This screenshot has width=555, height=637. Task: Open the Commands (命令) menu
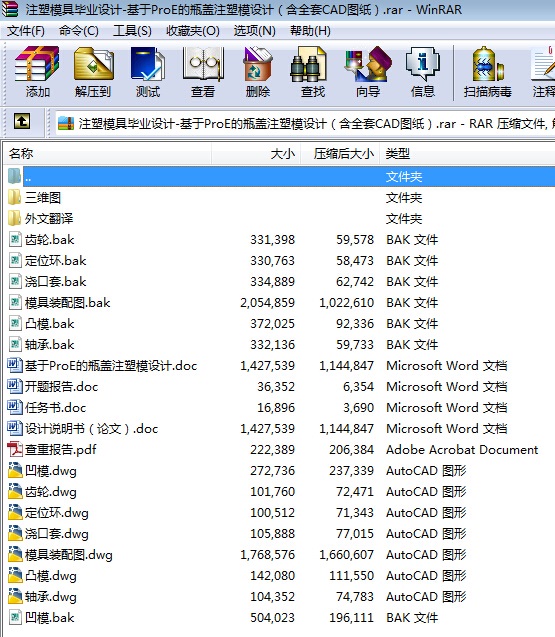[x=78, y=30]
